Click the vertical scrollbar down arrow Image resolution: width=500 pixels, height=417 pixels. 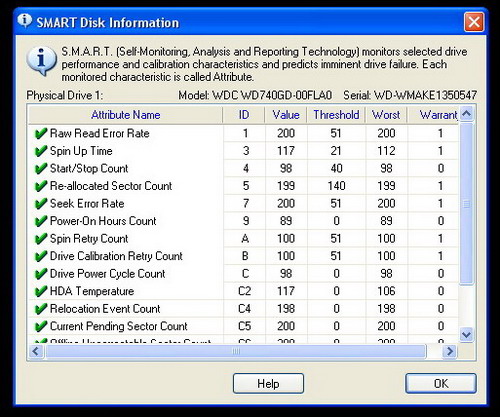[466, 335]
